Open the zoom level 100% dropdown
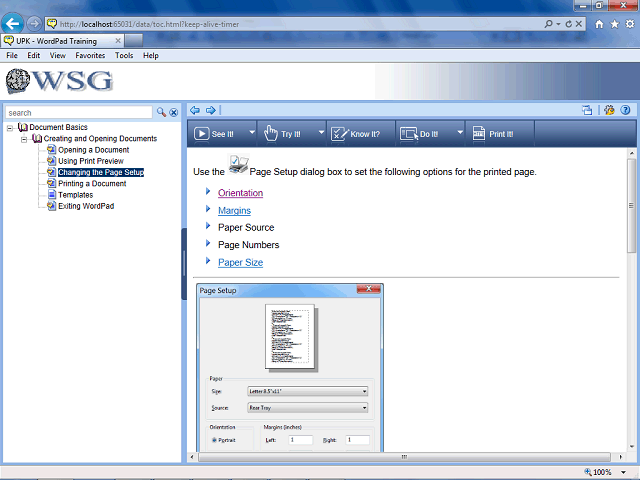640x480 pixels. tap(624, 472)
